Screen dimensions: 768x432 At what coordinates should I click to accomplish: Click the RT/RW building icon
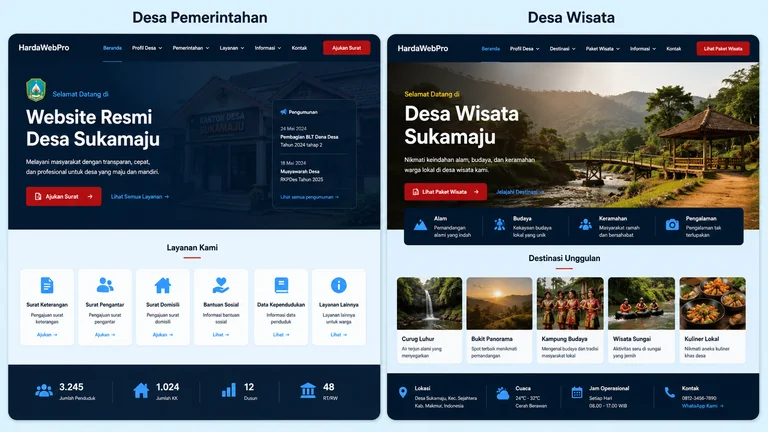[308, 390]
